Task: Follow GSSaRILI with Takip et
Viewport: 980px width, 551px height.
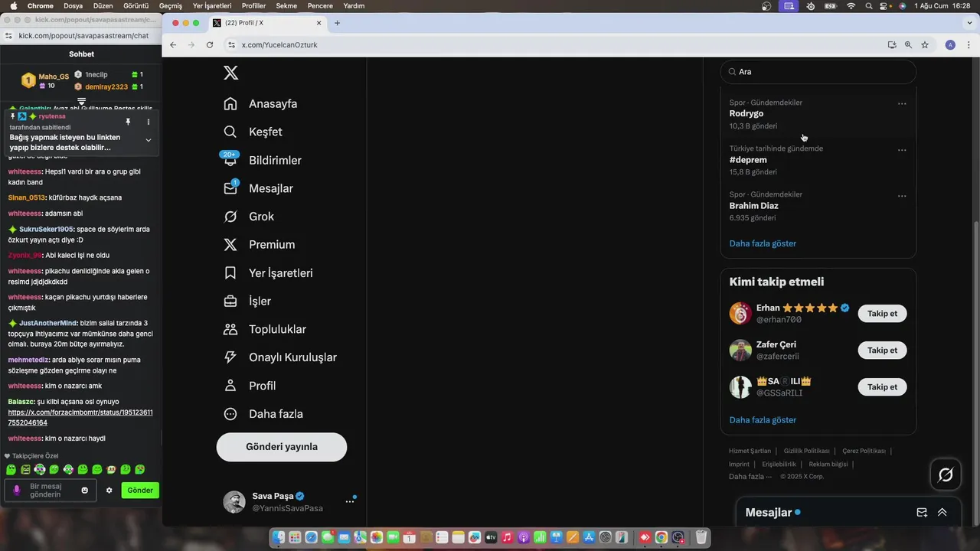Action: [x=882, y=387]
